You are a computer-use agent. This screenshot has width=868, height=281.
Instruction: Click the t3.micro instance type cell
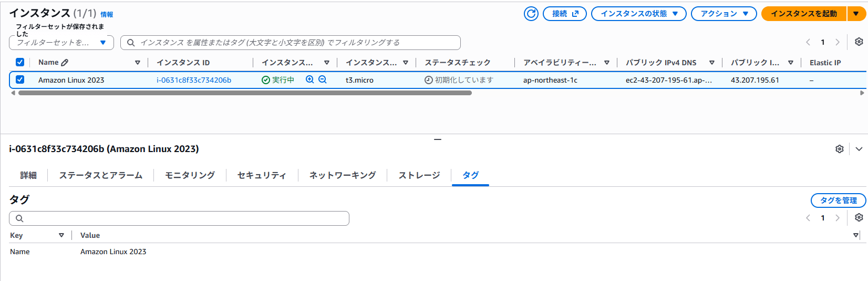click(359, 80)
